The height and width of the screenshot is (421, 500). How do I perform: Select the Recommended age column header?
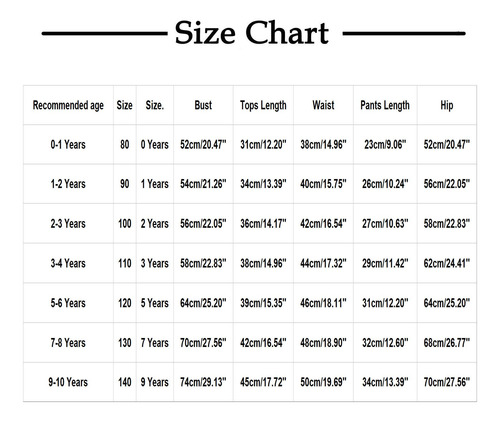pos(68,105)
